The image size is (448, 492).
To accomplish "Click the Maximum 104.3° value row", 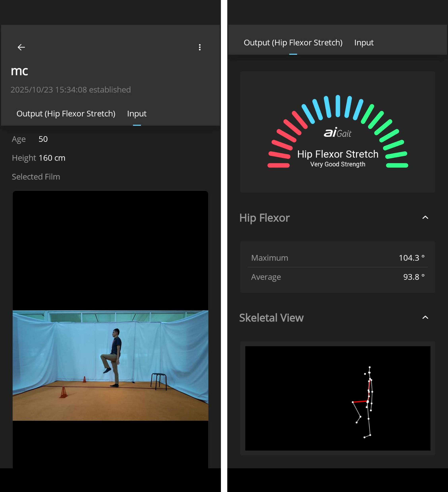I will tap(338, 258).
